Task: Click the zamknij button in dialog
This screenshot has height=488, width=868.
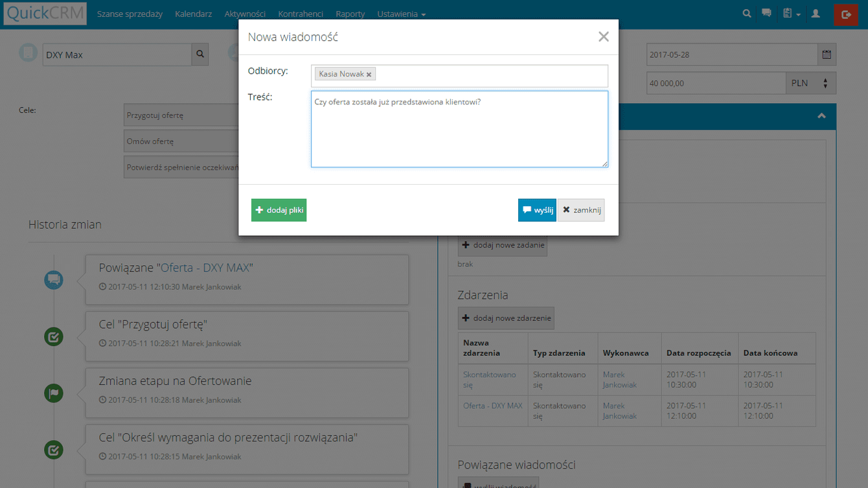Action: [581, 210]
